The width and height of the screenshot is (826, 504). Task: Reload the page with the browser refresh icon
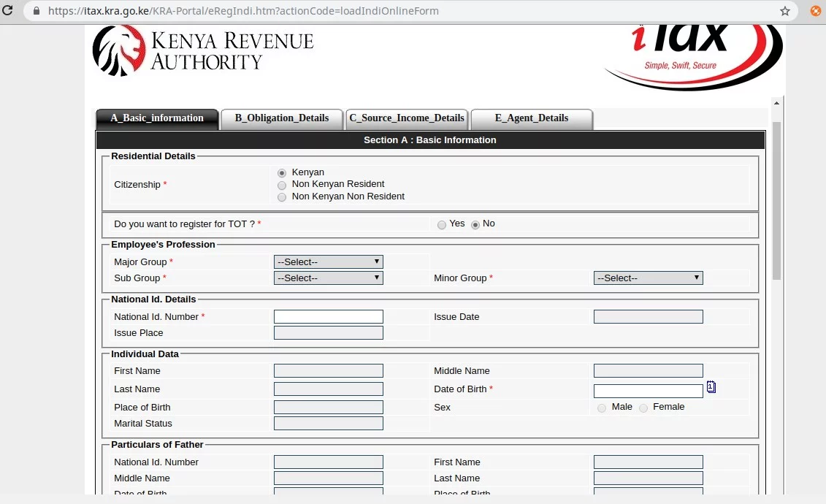[x=7, y=10]
